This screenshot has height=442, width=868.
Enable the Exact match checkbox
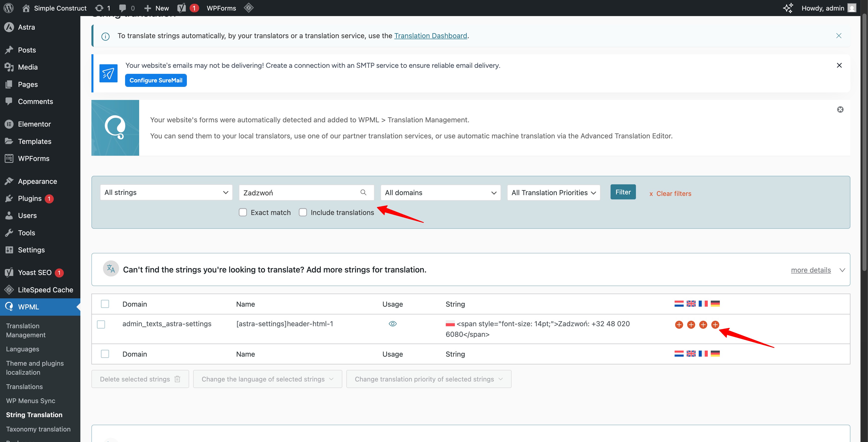[x=243, y=212]
